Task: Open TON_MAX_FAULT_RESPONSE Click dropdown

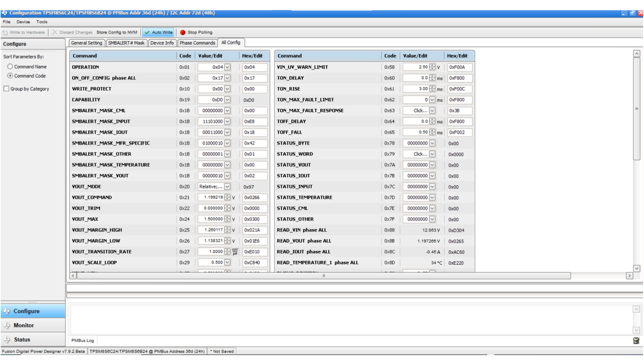Action: click(431, 110)
